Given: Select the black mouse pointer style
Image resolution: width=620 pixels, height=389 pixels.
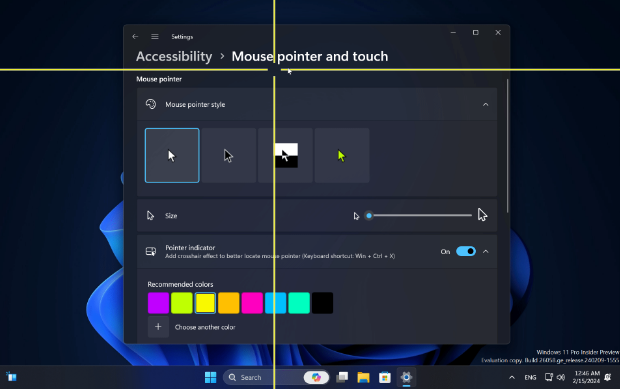Looking at the screenshot, I should (x=229, y=155).
